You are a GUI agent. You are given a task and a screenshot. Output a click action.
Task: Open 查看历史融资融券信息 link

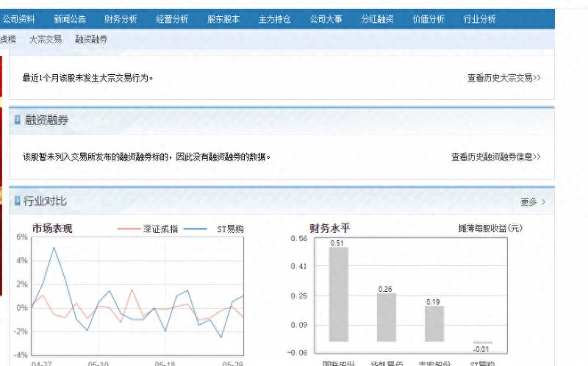click(495, 157)
